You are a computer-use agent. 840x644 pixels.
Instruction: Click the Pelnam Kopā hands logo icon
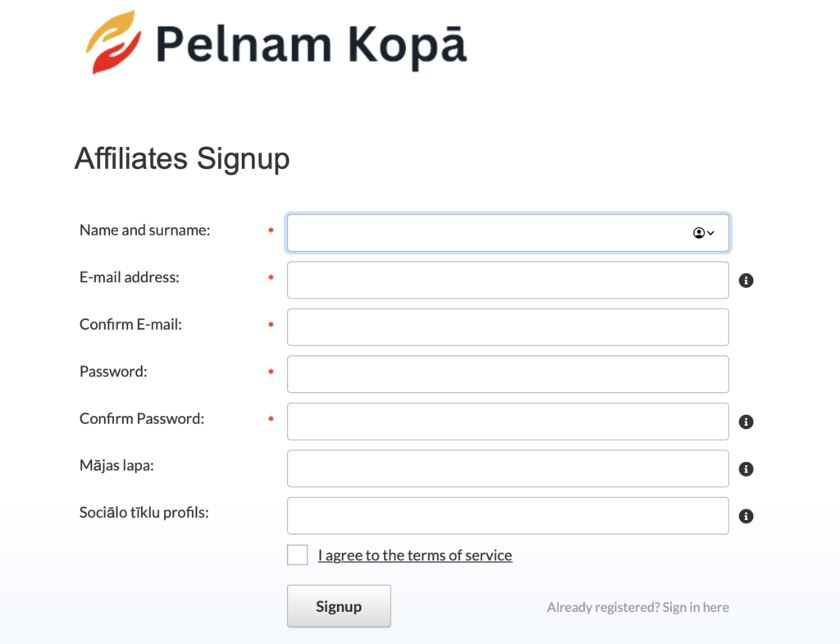point(113,43)
